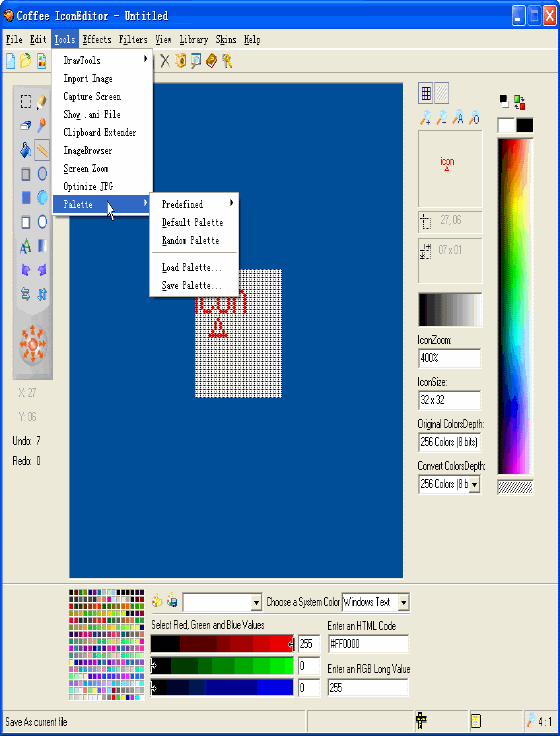Swap colors using green-red arrows icon

[x=519, y=102]
